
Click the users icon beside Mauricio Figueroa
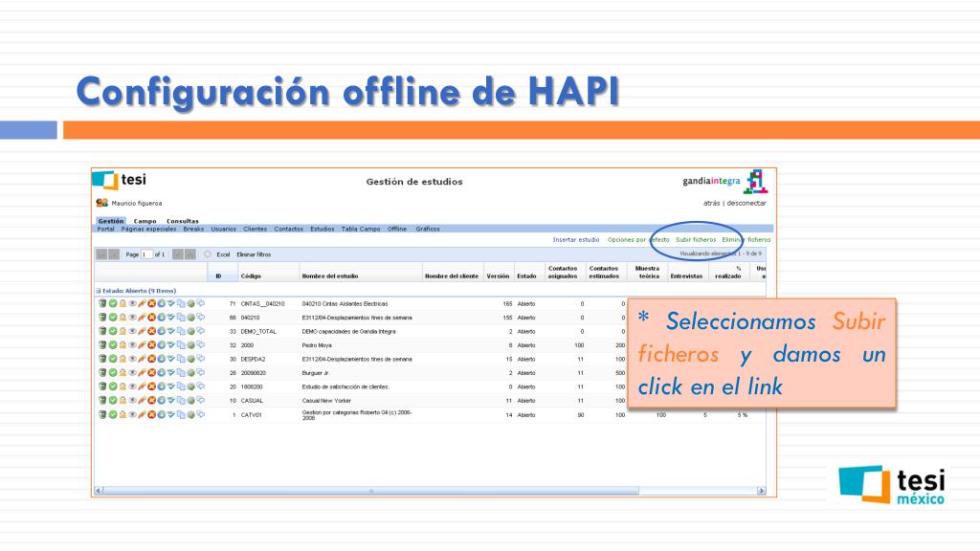click(x=101, y=203)
